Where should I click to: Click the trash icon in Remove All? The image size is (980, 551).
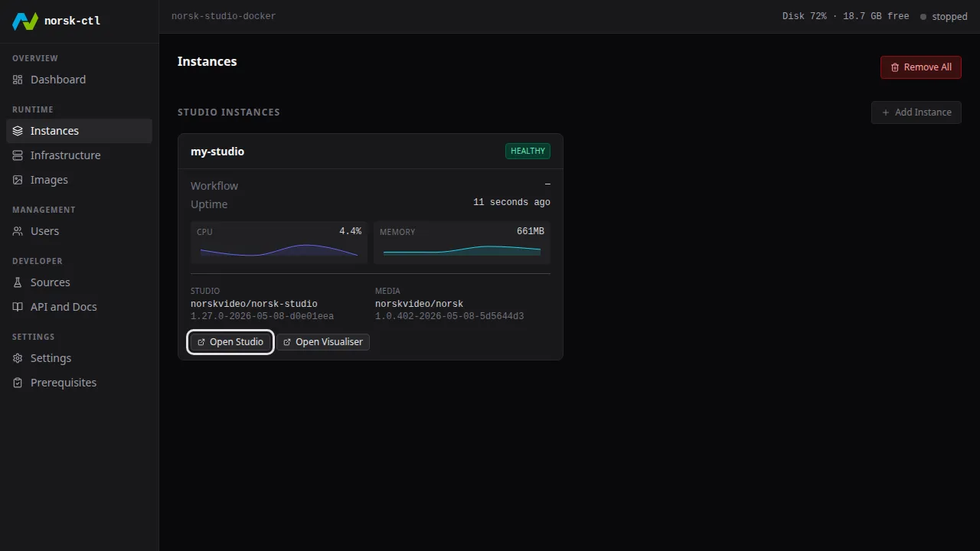click(895, 67)
